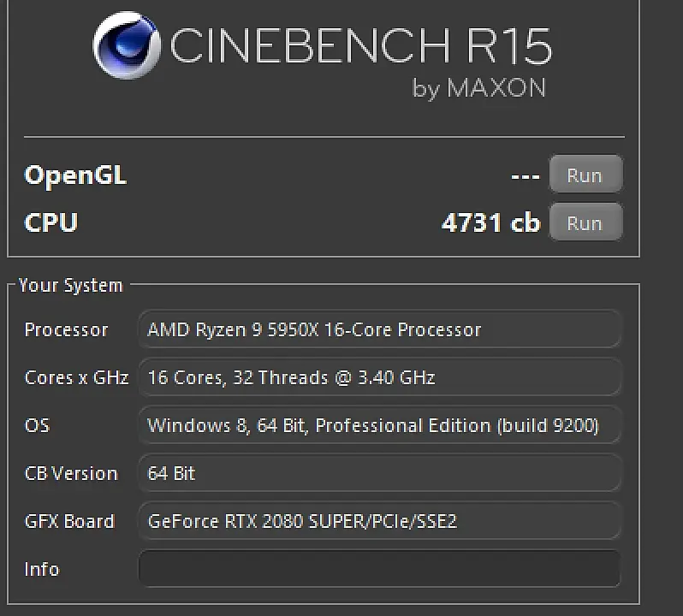The width and height of the screenshot is (683, 616).
Task: Click the Your System group heading
Action: [71, 286]
